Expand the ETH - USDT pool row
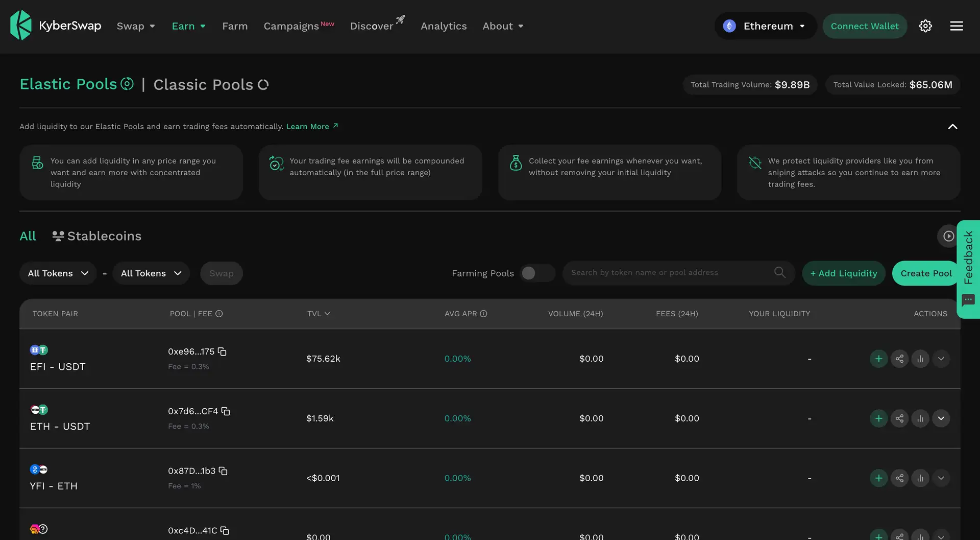The height and width of the screenshot is (540, 980). 941,418
